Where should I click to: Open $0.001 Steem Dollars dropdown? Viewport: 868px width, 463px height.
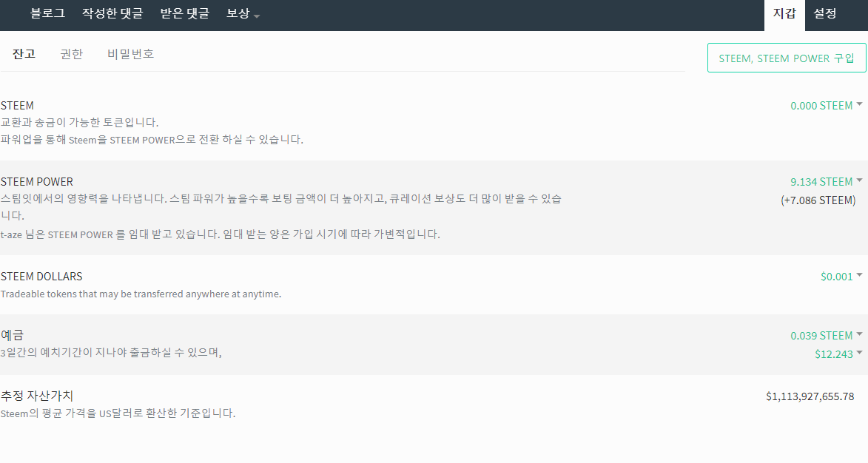coord(841,276)
